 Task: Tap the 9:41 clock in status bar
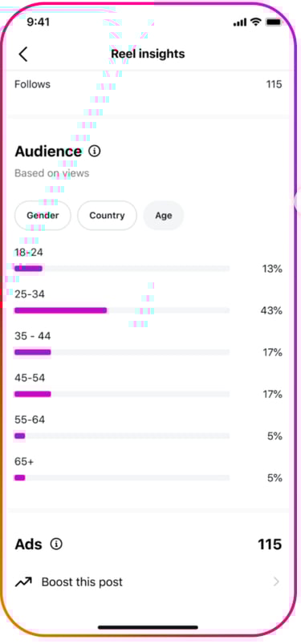coord(39,22)
